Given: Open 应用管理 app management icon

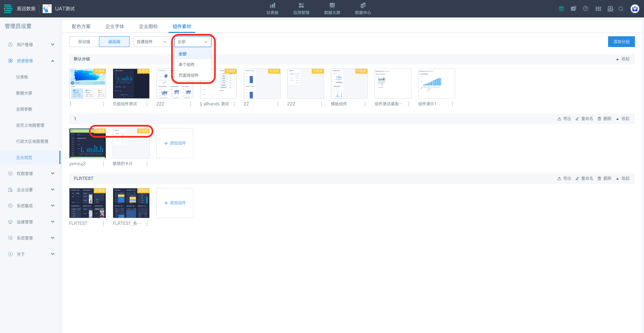Looking at the screenshot, I should (301, 8).
